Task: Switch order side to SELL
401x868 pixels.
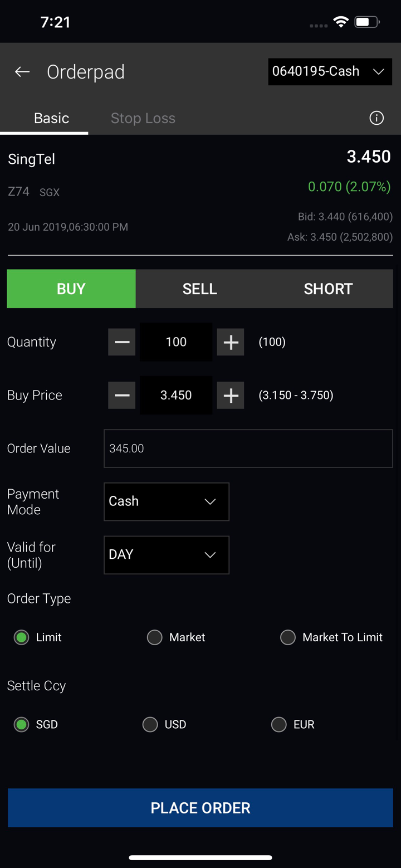Action: click(x=200, y=289)
